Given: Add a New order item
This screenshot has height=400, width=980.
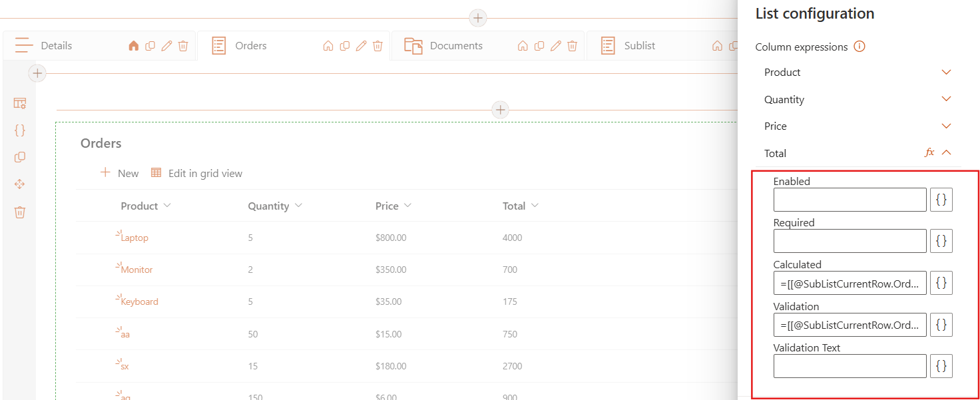Looking at the screenshot, I should click(120, 173).
